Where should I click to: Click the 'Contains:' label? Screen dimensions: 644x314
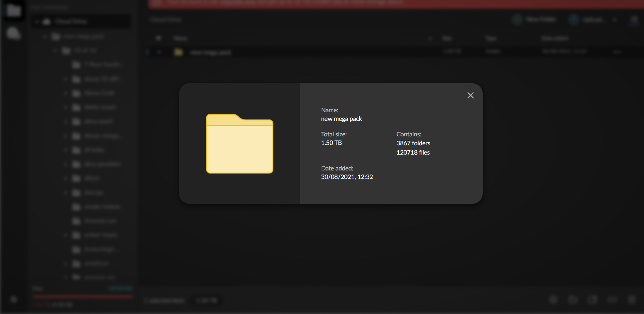click(x=409, y=134)
